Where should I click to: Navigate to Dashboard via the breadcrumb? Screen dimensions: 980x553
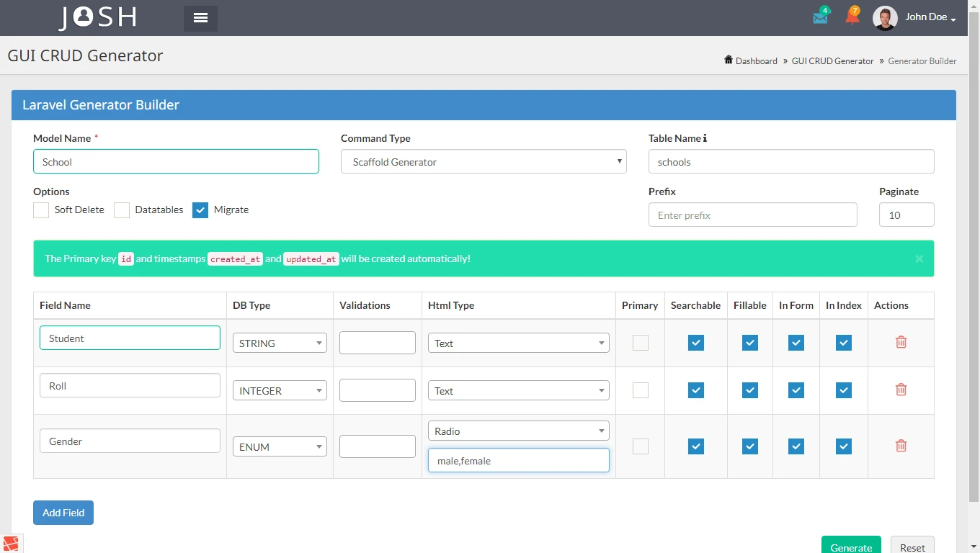click(757, 60)
